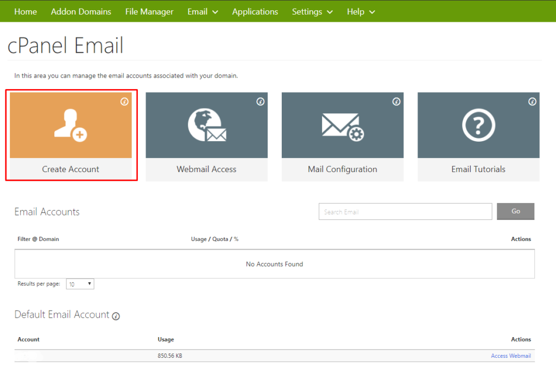This screenshot has height=392, width=556.
Task: Open File Manager from the top menu
Action: (x=149, y=12)
